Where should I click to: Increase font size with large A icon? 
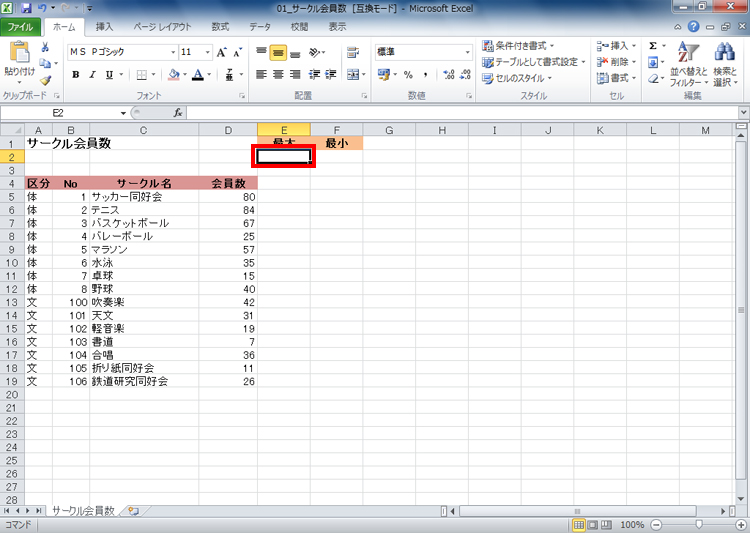click(221, 52)
